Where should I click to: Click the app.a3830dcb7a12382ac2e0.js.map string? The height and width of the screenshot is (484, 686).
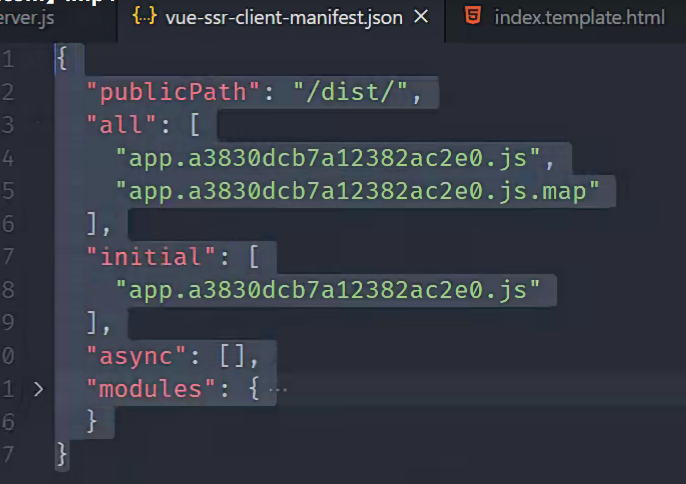coord(364,191)
